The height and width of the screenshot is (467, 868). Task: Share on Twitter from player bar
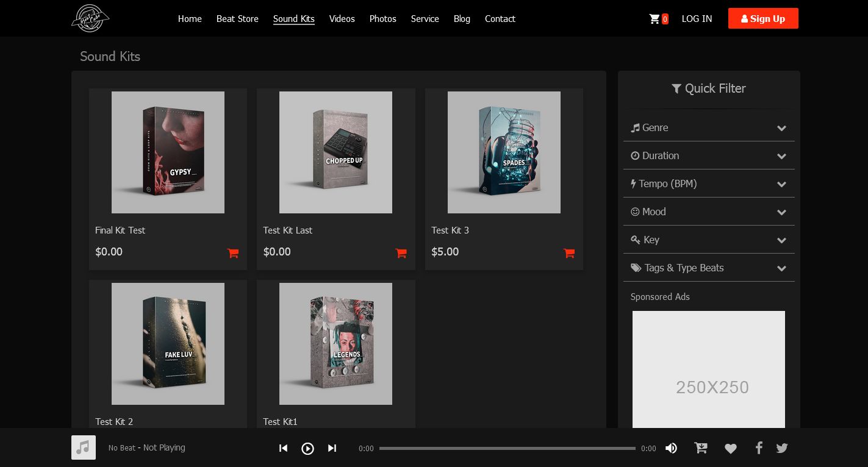click(x=782, y=448)
